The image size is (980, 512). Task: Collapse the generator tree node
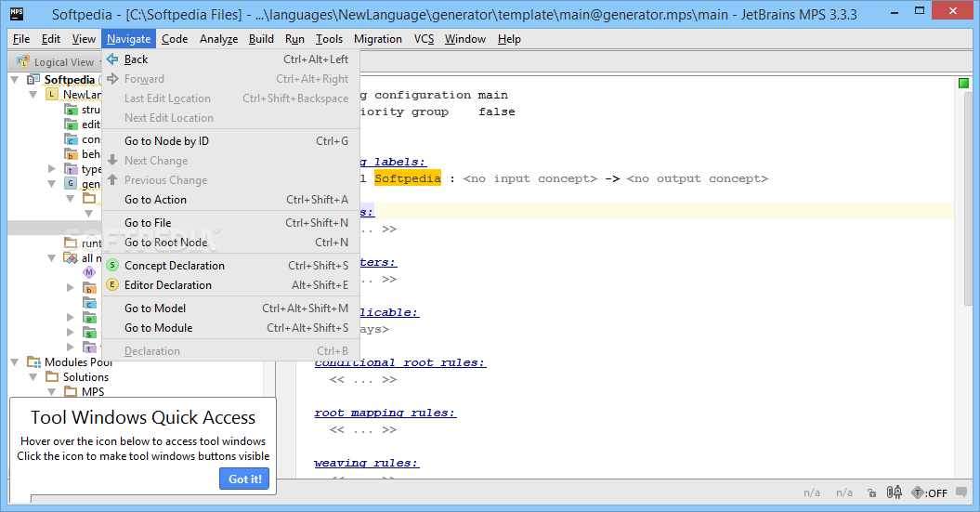52,184
